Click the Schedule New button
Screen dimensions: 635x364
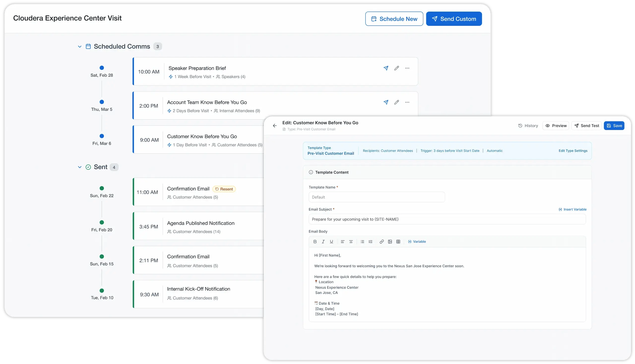pos(394,19)
